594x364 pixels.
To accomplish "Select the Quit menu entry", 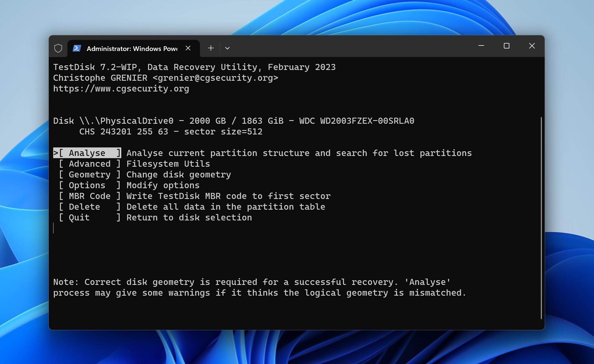I will (x=90, y=217).
